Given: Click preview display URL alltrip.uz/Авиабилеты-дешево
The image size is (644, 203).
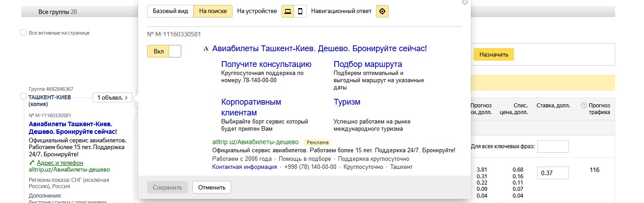Looking at the screenshot, I should click(x=255, y=142).
